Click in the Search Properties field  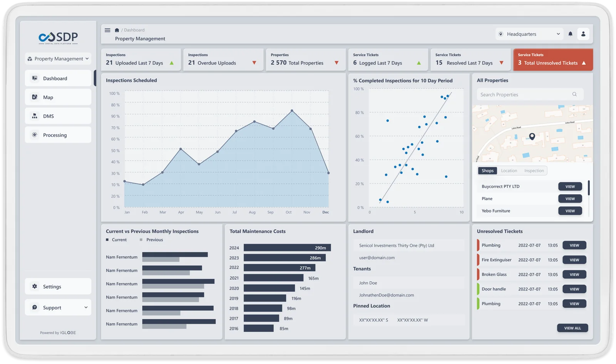tap(524, 95)
